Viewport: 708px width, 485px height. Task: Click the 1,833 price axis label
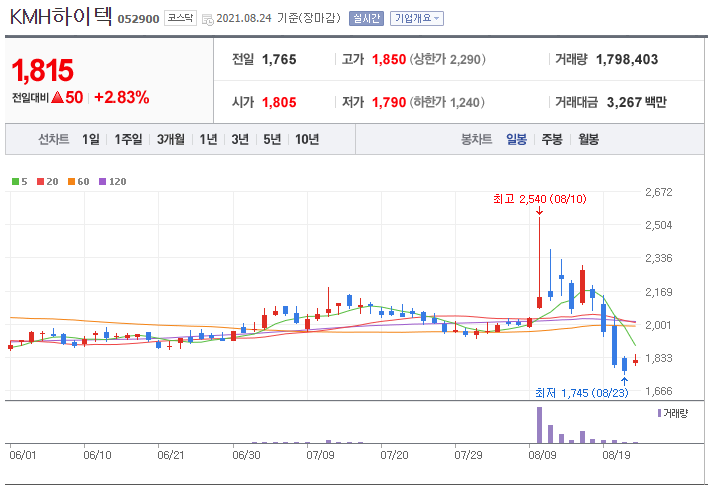click(x=659, y=358)
